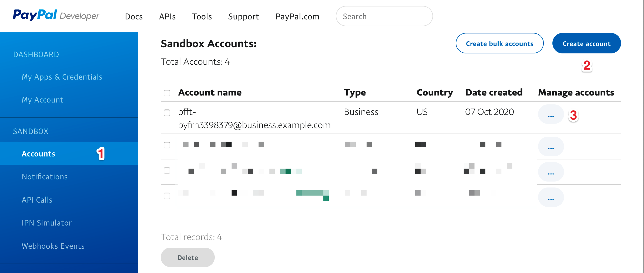The width and height of the screenshot is (644, 273).
Task: Click Create bulk accounts
Action: point(499,43)
